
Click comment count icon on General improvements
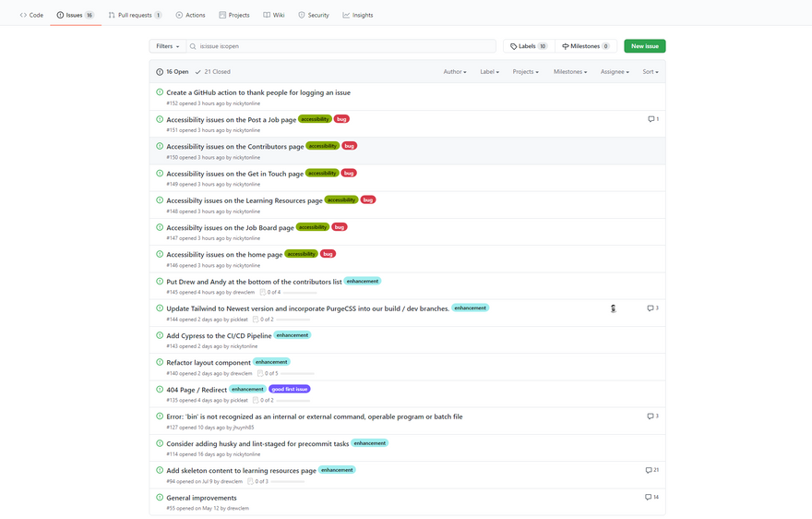649,498
